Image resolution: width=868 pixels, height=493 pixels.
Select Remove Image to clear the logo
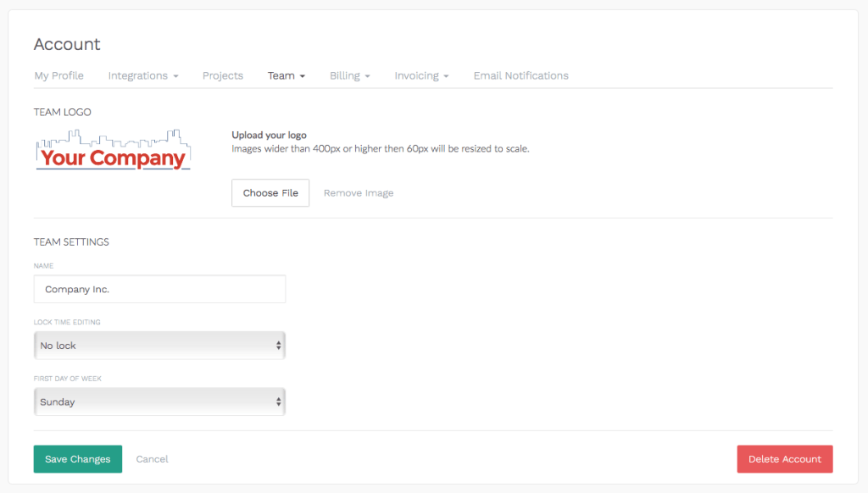358,192
